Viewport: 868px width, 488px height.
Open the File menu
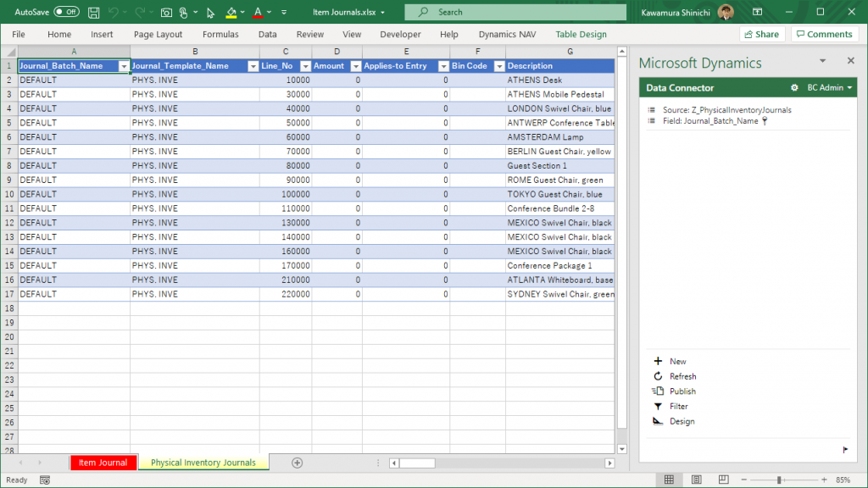point(19,34)
